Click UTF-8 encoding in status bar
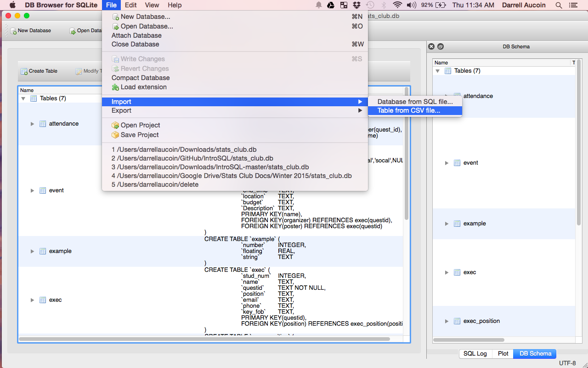Image resolution: width=588 pixels, height=368 pixels. (567, 363)
